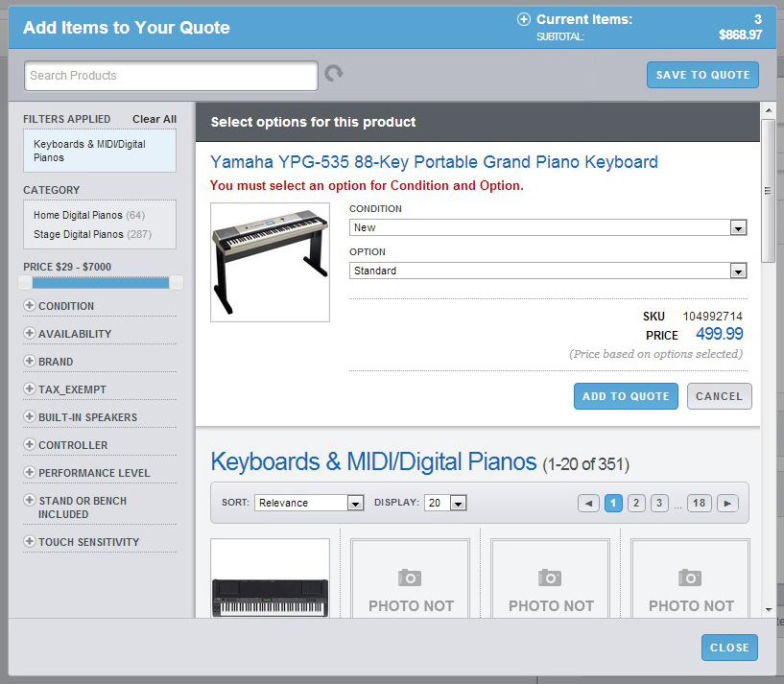Screen dimensions: 784x684
Task: Click the price slider maximum handle
Action: pyautogui.click(x=176, y=282)
